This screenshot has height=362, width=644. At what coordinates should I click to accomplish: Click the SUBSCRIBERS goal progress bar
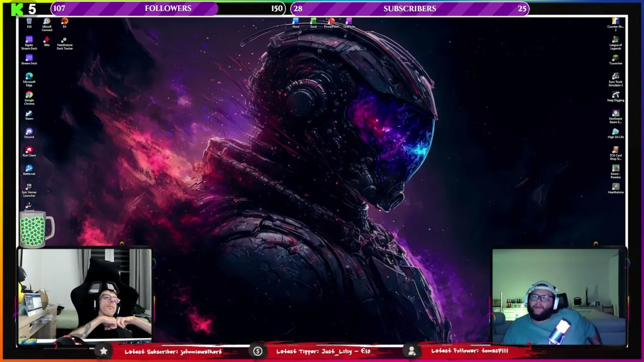(x=410, y=9)
